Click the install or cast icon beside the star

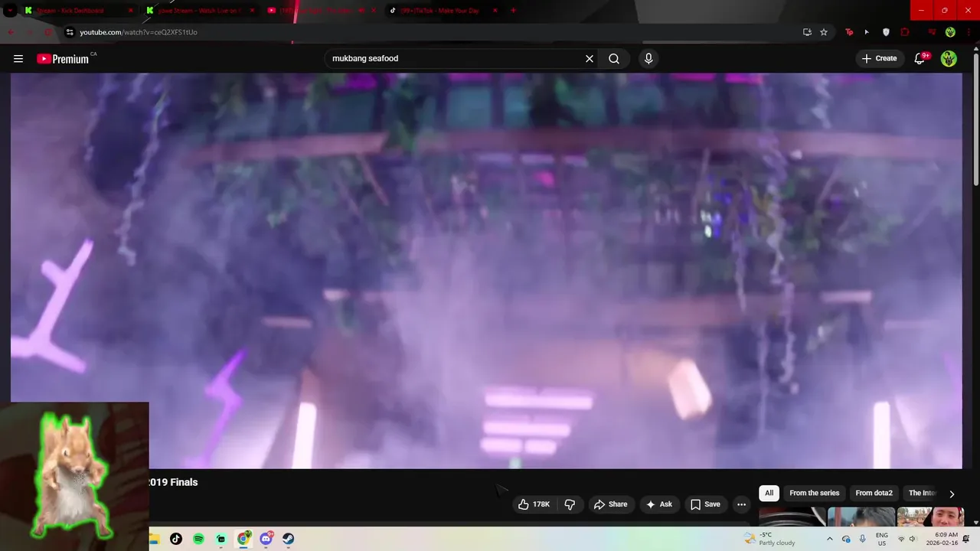(x=807, y=32)
